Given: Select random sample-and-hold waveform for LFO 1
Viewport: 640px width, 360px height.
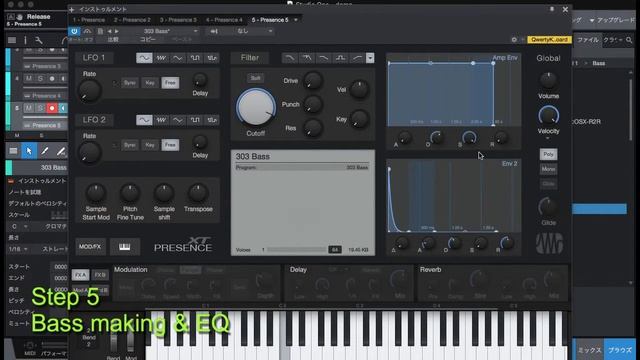Looking at the screenshot, I should [x=212, y=58].
